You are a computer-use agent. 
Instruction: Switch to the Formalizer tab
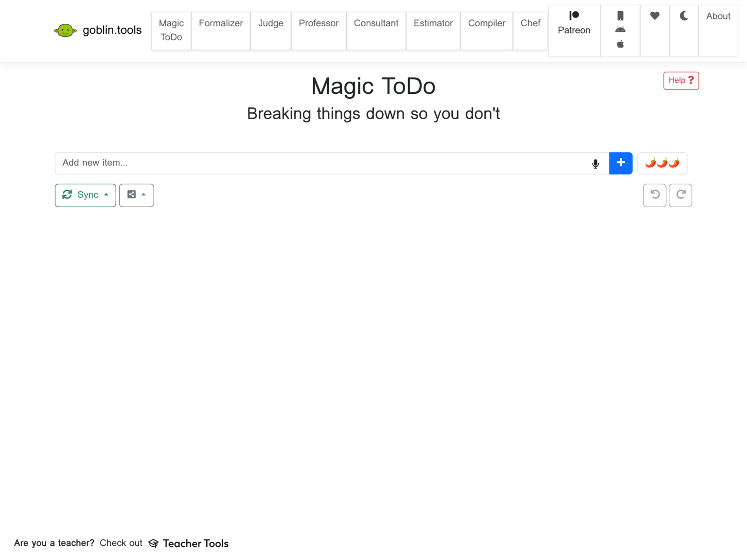[221, 23]
